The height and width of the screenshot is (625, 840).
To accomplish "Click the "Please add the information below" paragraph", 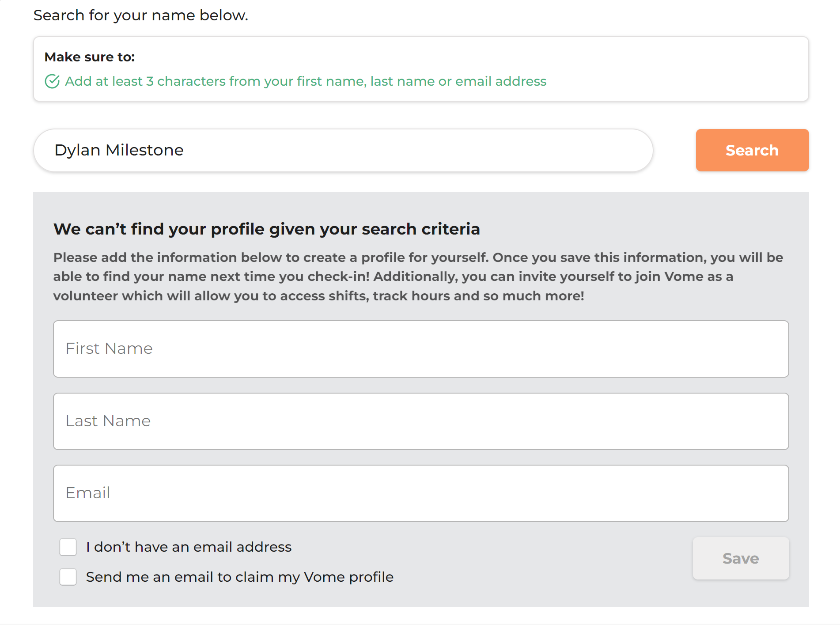I will [x=417, y=277].
